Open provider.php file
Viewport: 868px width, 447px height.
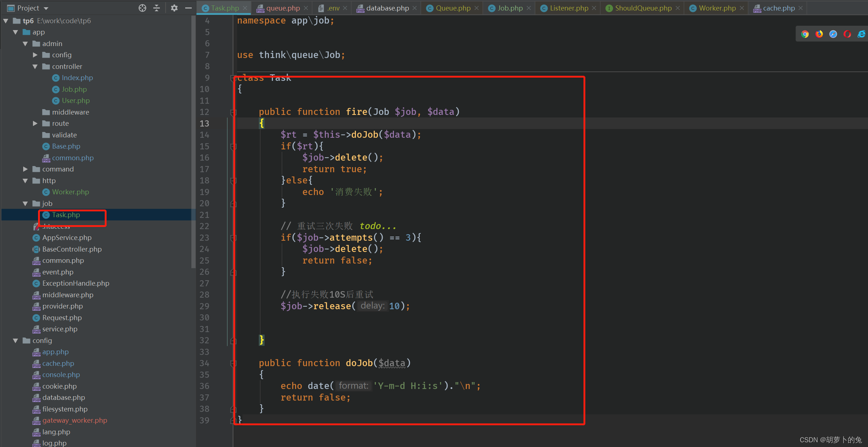tap(62, 306)
